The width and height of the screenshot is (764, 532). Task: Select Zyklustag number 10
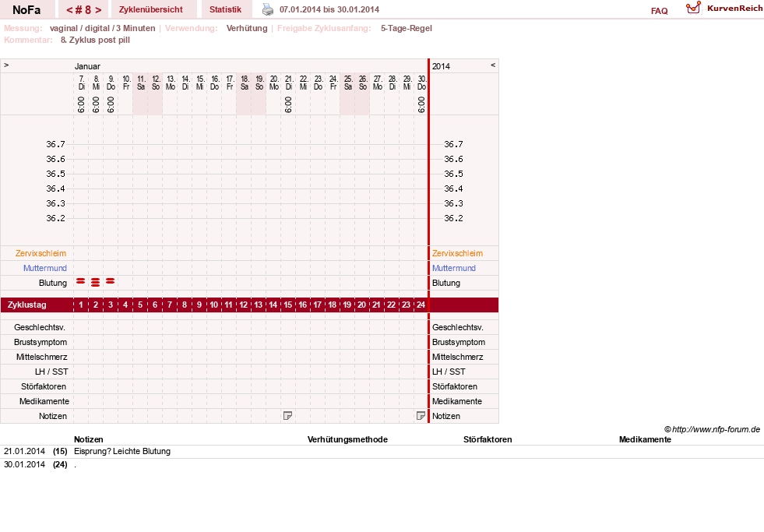coord(214,305)
